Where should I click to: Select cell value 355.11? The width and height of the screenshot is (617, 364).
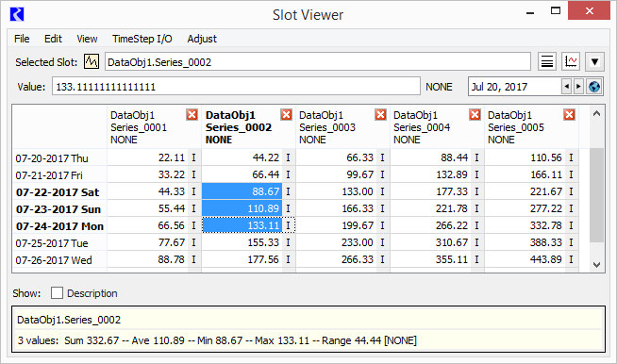[431, 259]
